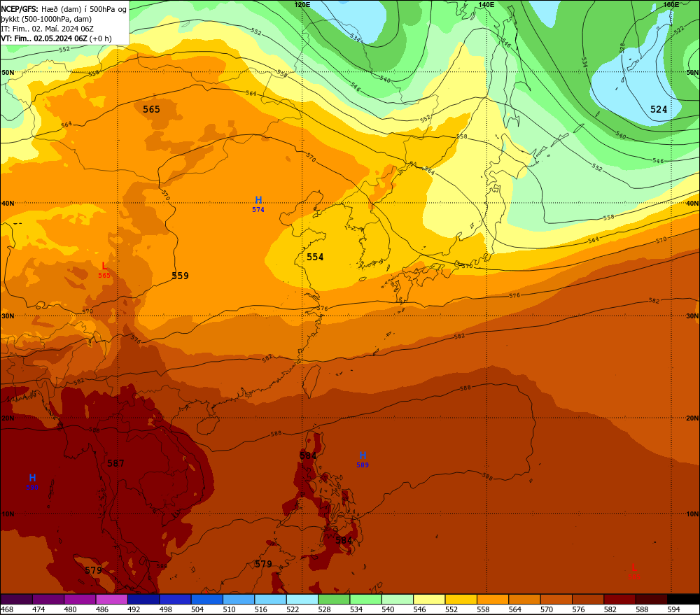Click the '10N' latitude label on right edge
Image resolution: width=700 pixels, height=615 pixels.
[x=692, y=514]
